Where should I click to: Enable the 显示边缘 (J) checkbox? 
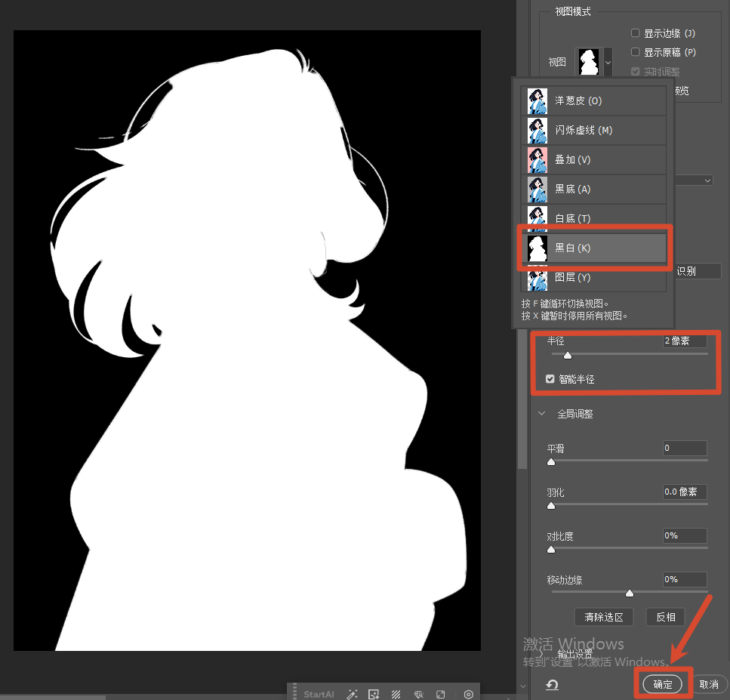pos(636,33)
